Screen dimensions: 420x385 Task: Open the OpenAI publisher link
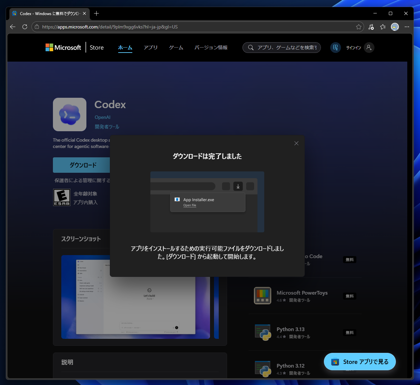102,117
